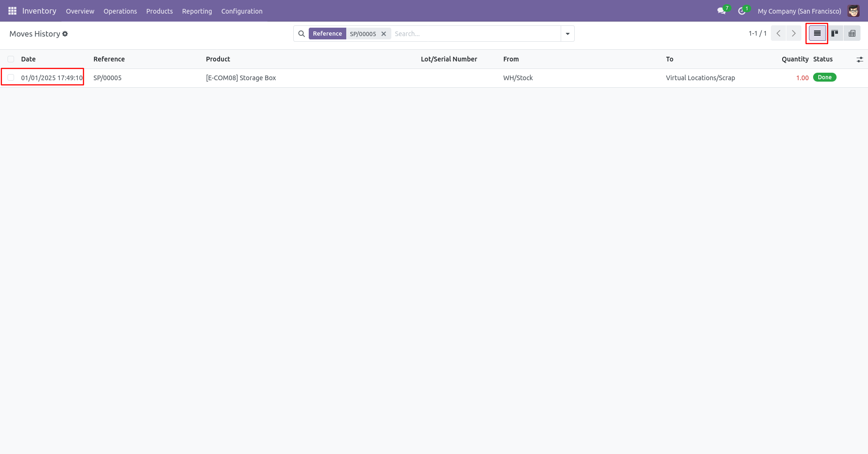Sort by Lot/Serial Number column header
The image size is (868, 454).
[449, 59]
